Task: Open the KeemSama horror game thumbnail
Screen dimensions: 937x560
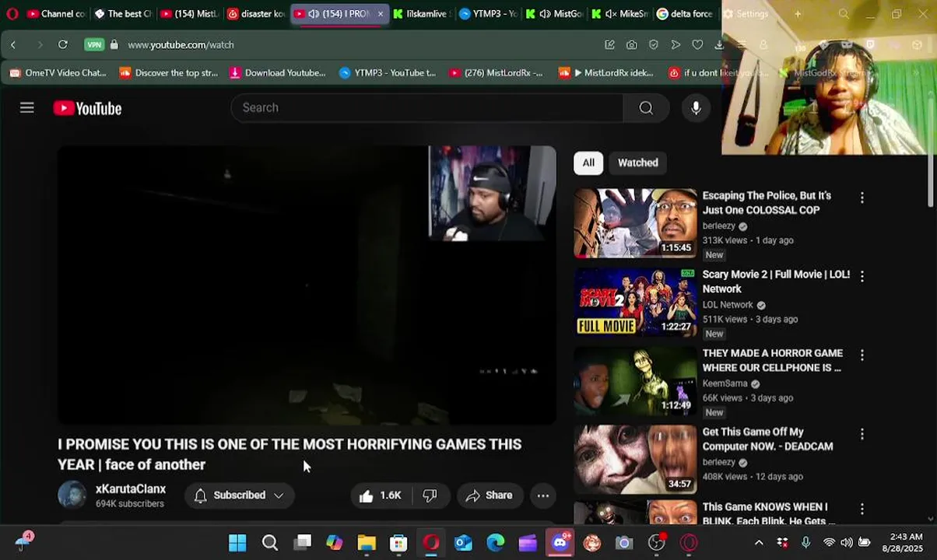Action: 636,381
